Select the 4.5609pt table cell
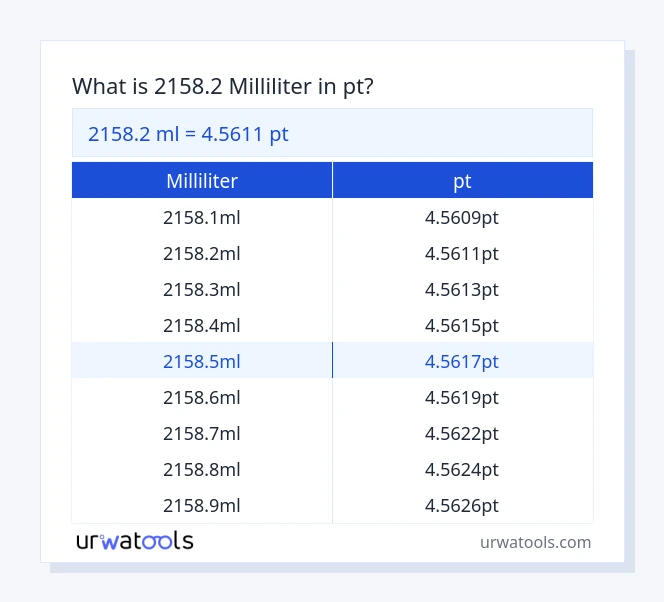664x602 pixels. [462, 217]
